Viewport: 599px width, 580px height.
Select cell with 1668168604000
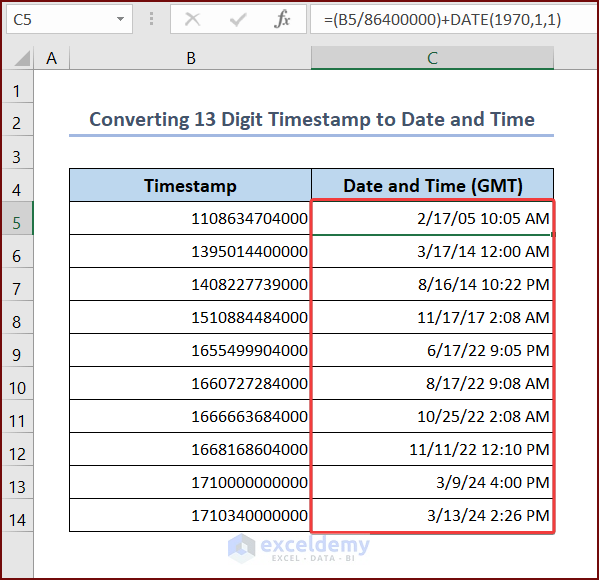[190, 449]
